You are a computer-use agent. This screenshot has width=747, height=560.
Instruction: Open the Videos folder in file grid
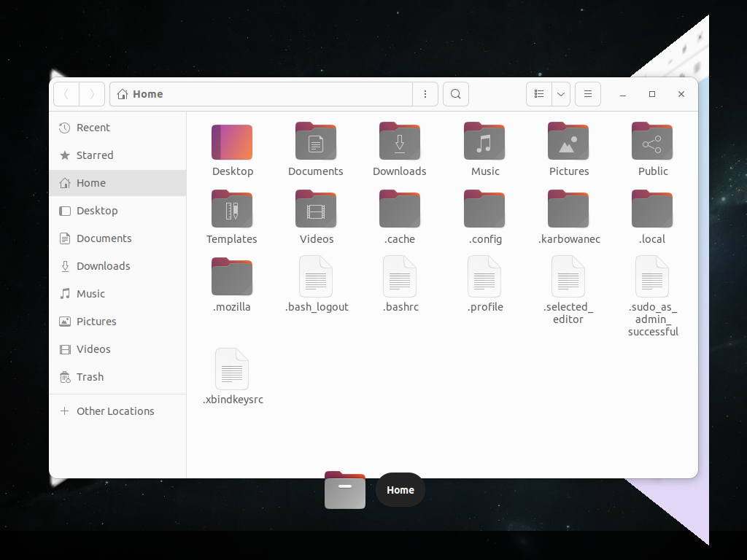(315, 209)
